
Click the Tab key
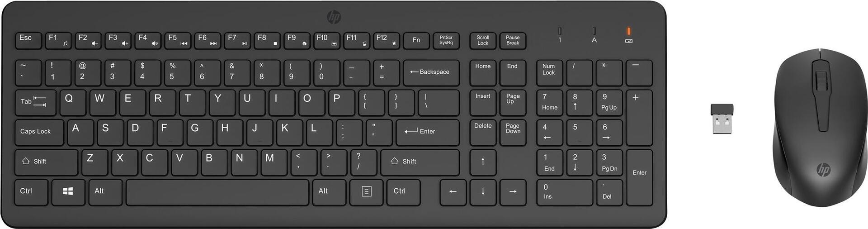pos(35,103)
